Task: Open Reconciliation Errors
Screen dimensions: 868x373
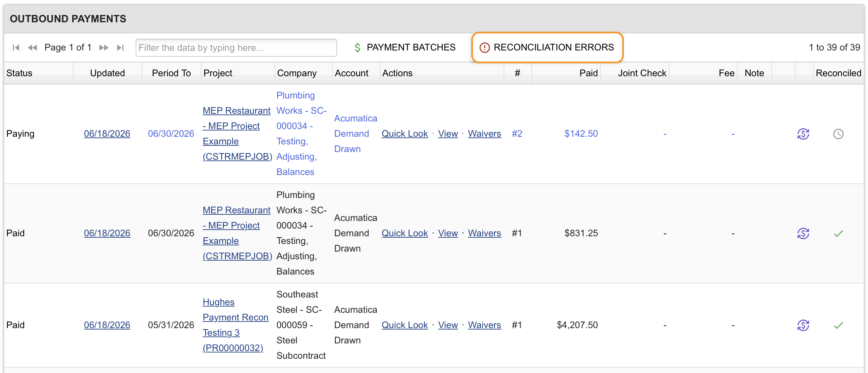Action: pyautogui.click(x=547, y=47)
